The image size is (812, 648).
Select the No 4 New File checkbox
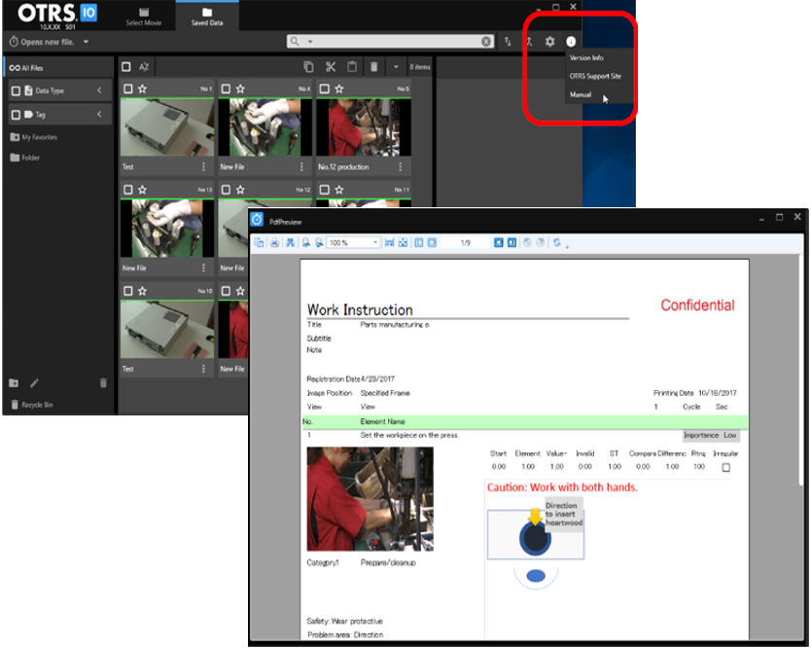[226, 90]
